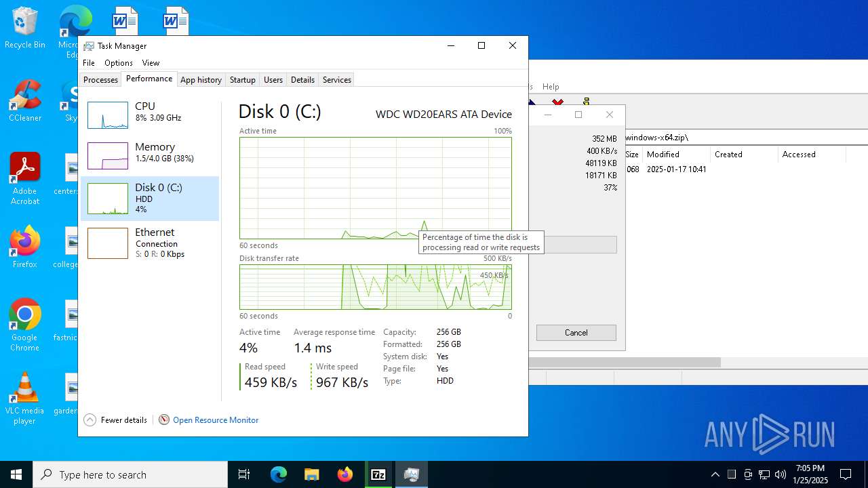Sort by Created column in 7-Zip
The height and width of the screenshot is (488, 868).
pyautogui.click(x=743, y=155)
